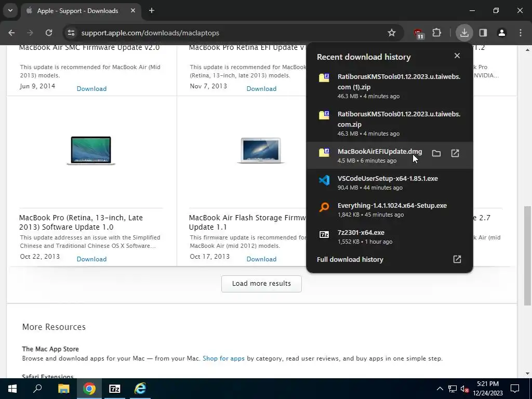This screenshot has height=399, width=532.
Task: Download MacBook Air SMC Firmware Update v2.0
Action: [x=91, y=88]
